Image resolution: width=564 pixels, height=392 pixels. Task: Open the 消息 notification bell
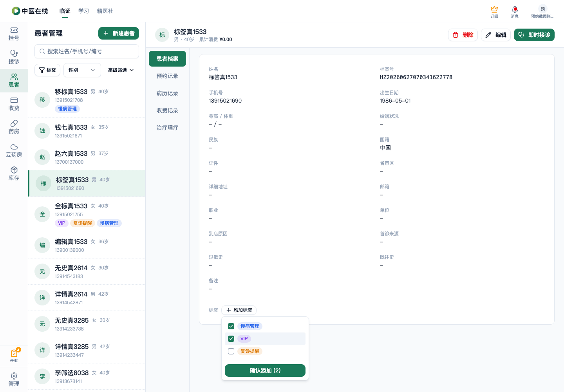tap(515, 12)
